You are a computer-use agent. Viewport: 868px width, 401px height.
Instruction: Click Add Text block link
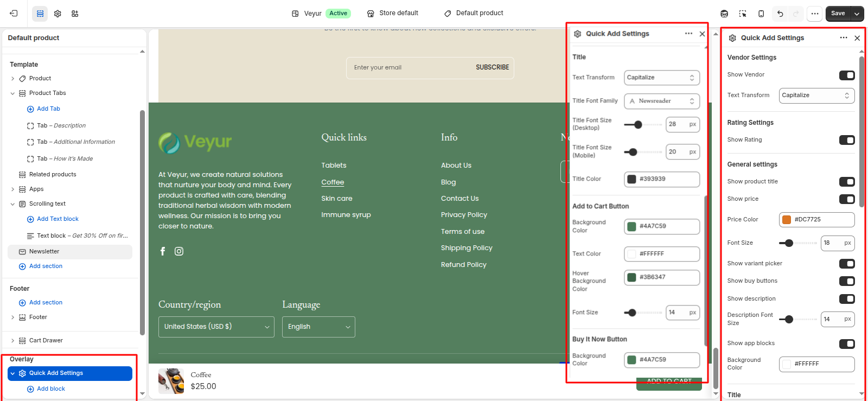(58, 219)
